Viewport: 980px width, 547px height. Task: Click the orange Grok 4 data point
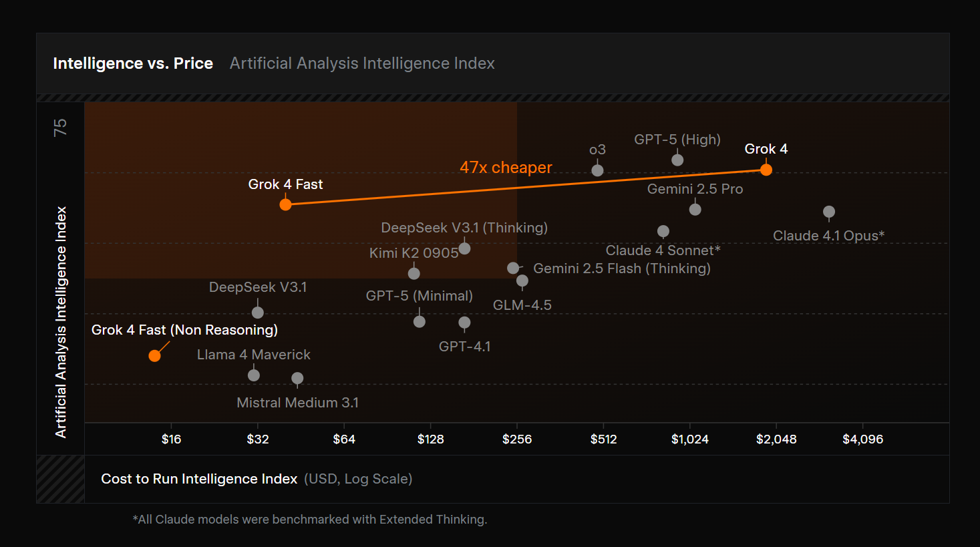pyautogui.click(x=766, y=170)
